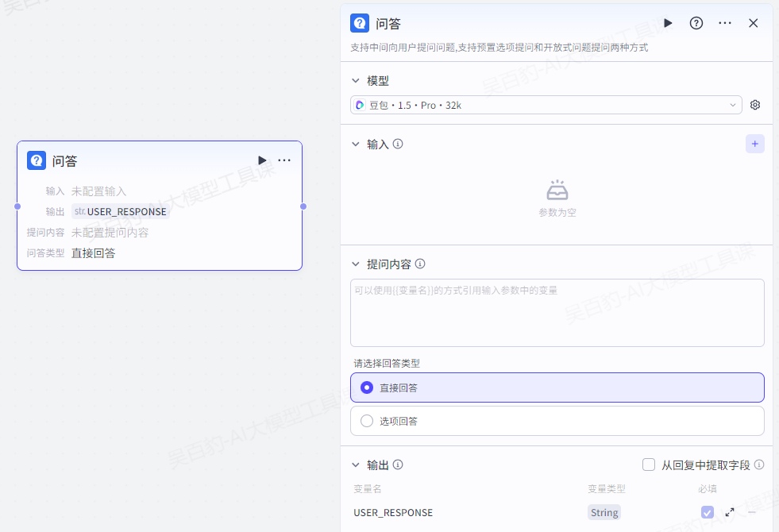Run the 问答 node from the canvas card
Screen dimensions: 779x532
[262, 160]
